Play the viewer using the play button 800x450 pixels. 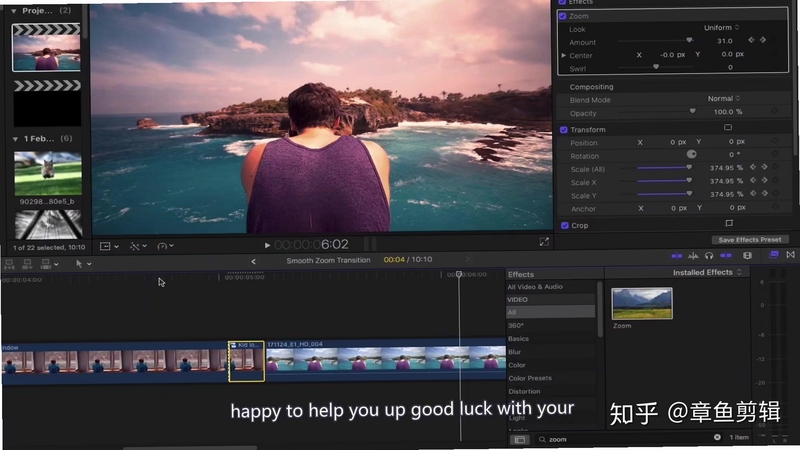[x=267, y=245]
